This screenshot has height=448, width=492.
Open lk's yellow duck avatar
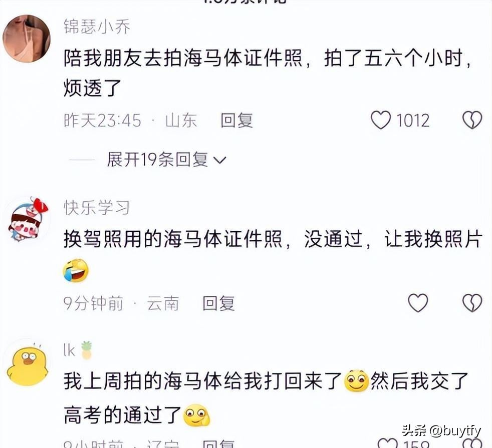pos(28,363)
